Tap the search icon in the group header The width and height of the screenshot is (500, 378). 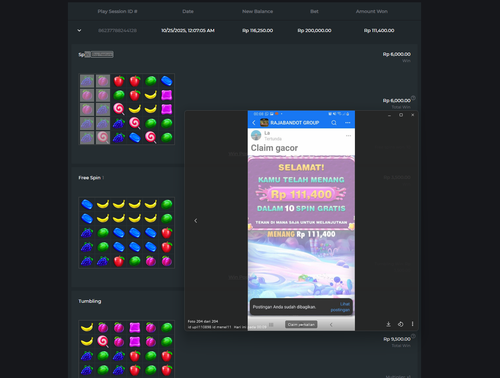point(334,123)
